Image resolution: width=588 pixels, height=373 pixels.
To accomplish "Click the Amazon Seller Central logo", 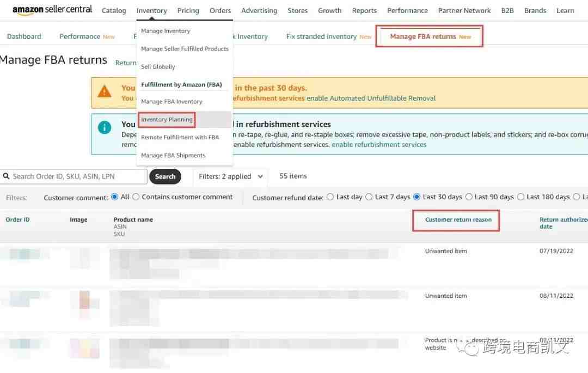I will tap(52, 10).
